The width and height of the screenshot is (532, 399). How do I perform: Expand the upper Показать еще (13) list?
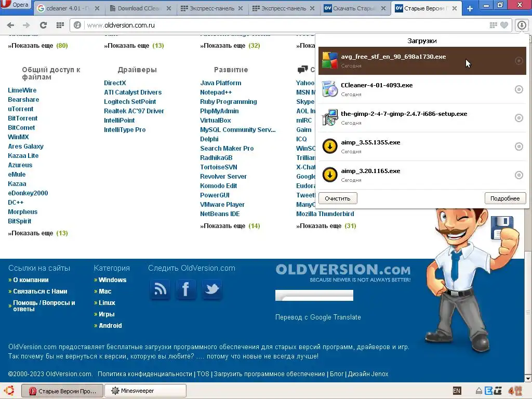tap(134, 46)
